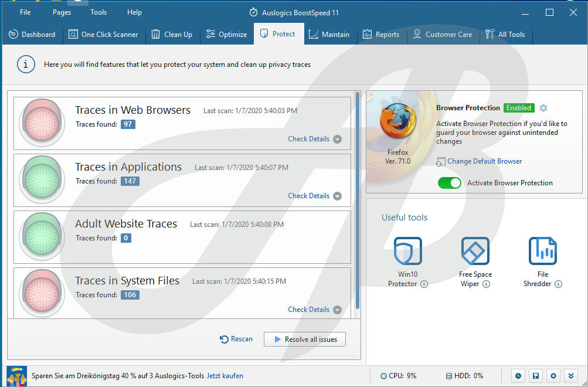Open the Tools menu

[x=98, y=12]
